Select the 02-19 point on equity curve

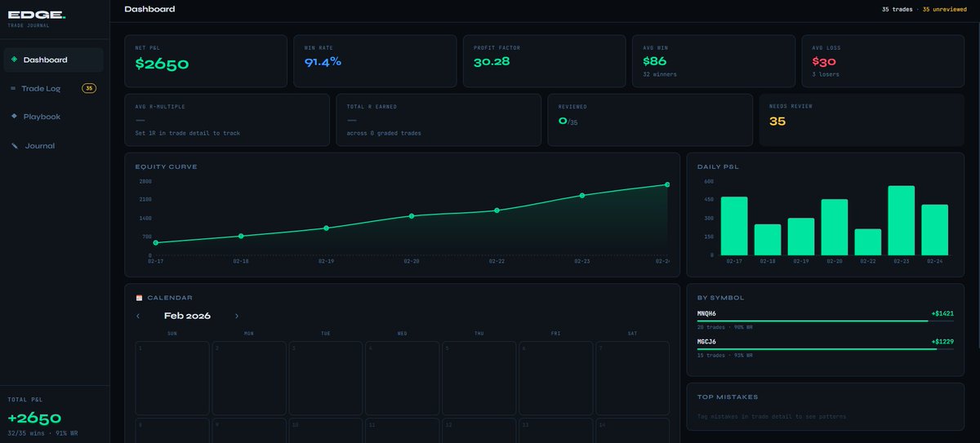pyautogui.click(x=326, y=228)
